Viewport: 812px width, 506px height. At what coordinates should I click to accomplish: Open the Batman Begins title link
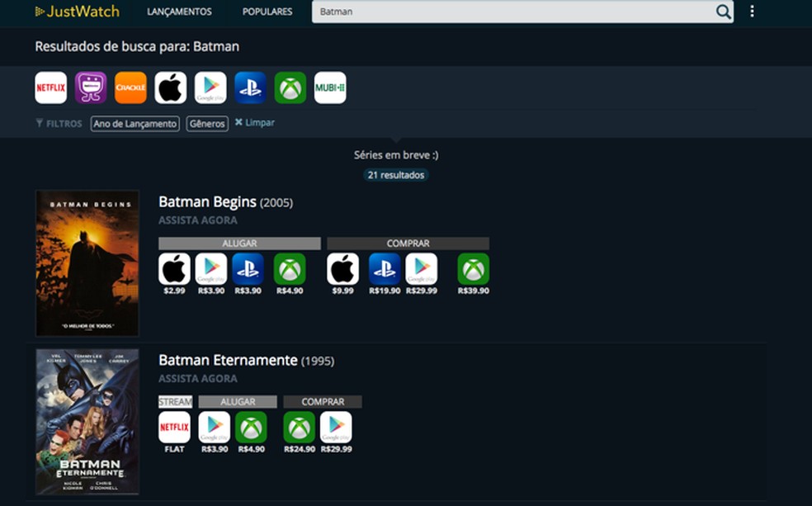(207, 201)
